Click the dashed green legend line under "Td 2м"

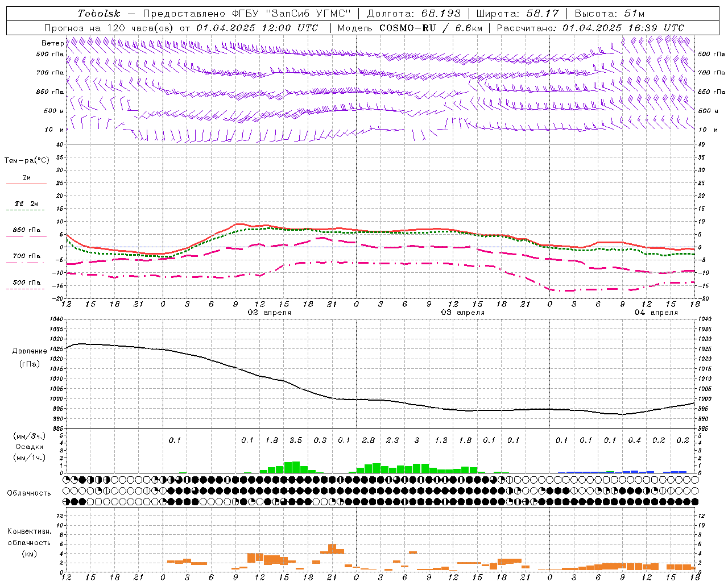(x=26, y=210)
